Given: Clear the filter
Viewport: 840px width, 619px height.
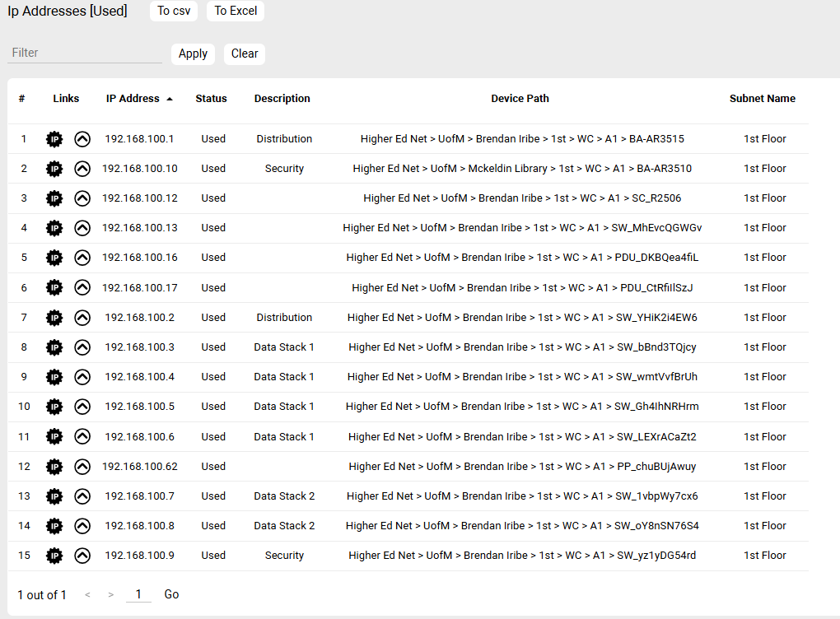Looking at the screenshot, I should tap(245, 54).
